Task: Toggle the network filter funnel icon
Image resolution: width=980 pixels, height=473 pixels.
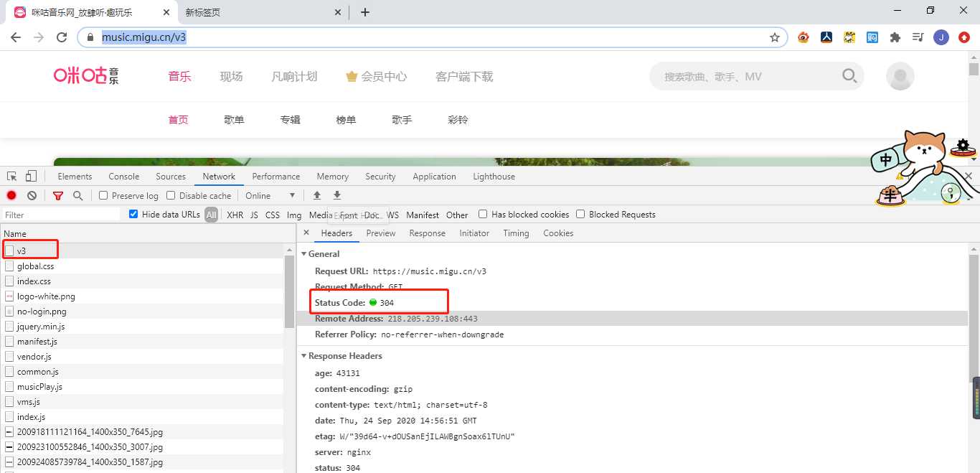Action: tap(58, 195)
